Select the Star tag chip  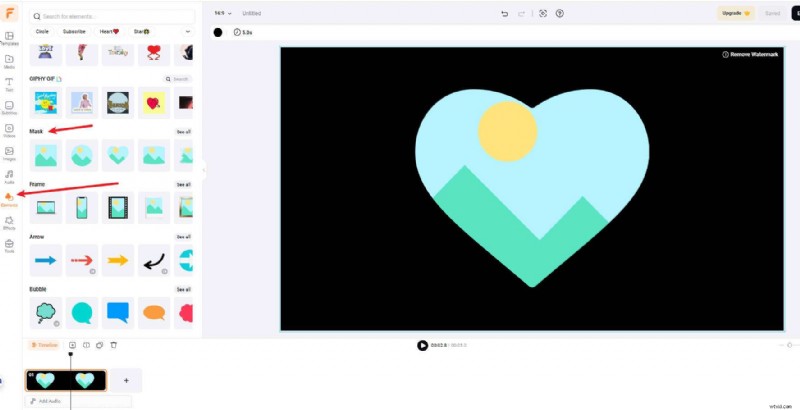(141, 32)
